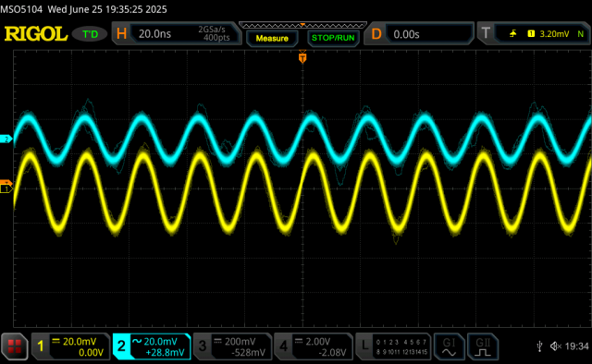The width and height of the screenshot is (592, 364).
Task: Click the orange H horizontal icon
Action: coord(121,34)
